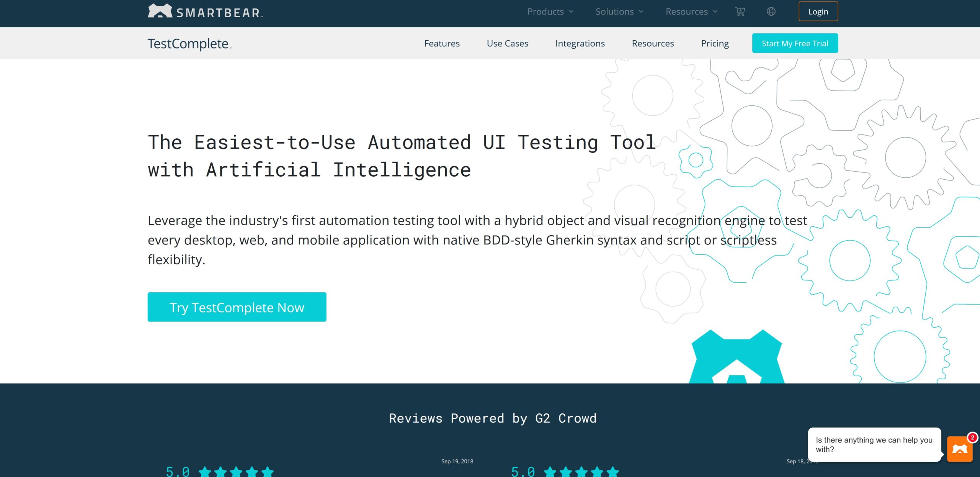Expand the Products dropdown
This screenshot has height=477, width=980.
coord(550,12)
